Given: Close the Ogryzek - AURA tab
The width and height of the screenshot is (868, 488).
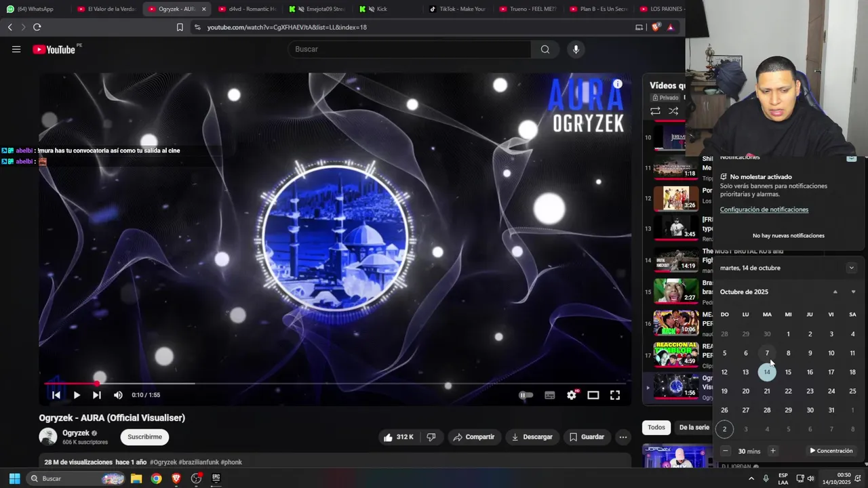Looking at the screenshot, I should pyautogui.click(x=203, y=9).
